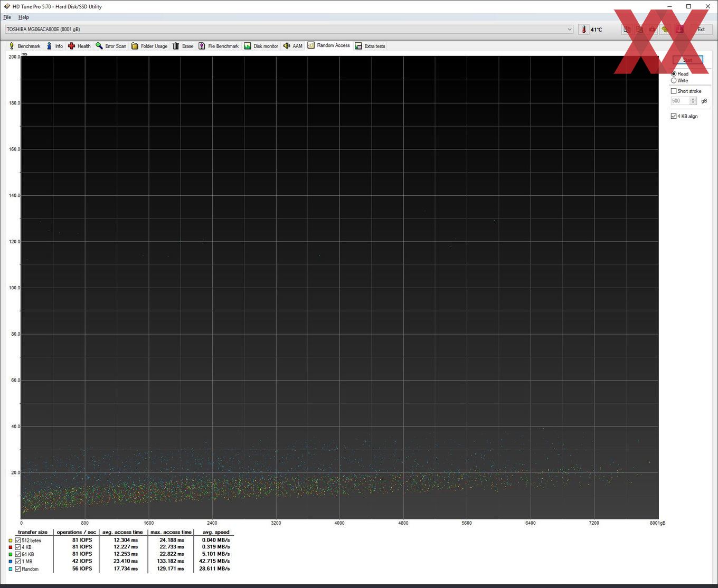Screen dimensions: 718x588
Task: Click the cyan Random color swatch
Action: (11, 569)
